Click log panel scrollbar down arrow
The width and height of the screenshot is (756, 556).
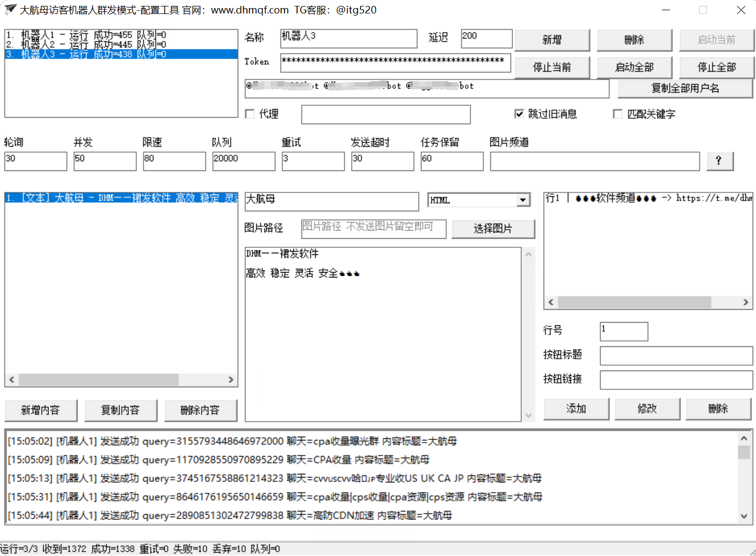tap(744, 516)
